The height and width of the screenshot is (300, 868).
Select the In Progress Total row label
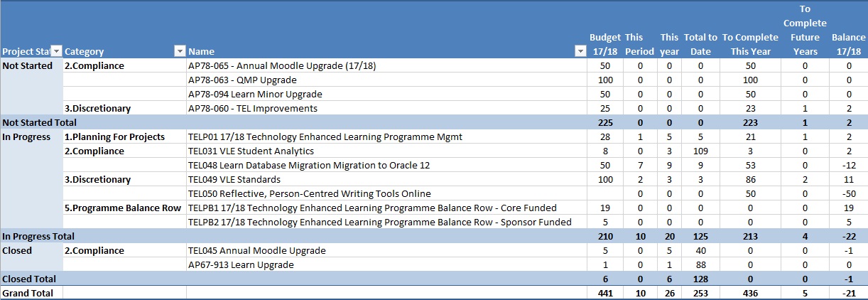click(x=38, y=236)
